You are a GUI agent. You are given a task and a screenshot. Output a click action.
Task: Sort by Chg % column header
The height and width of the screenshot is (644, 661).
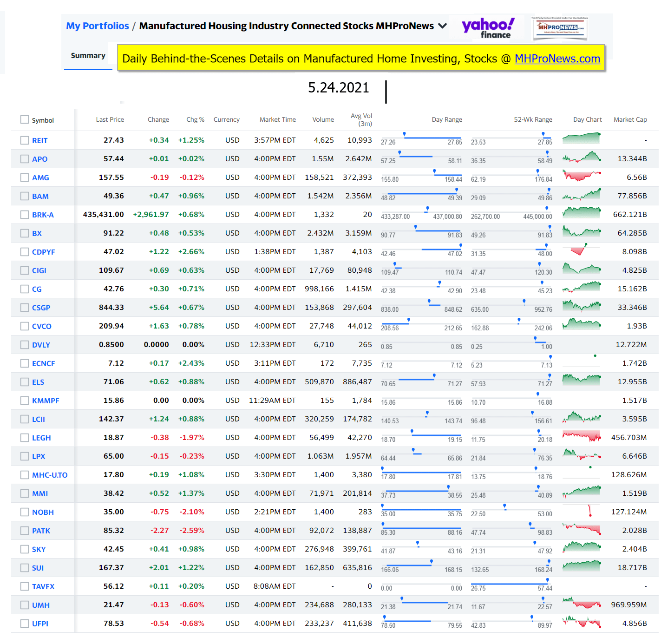(x=195, y=120)
